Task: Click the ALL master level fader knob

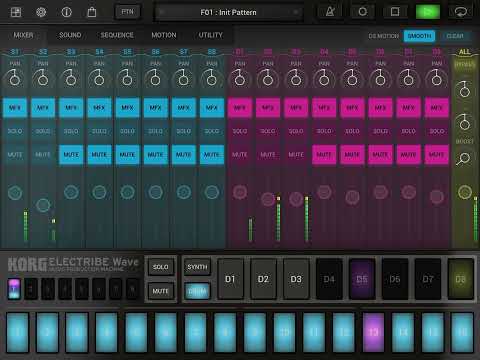Action: (464, 192)
